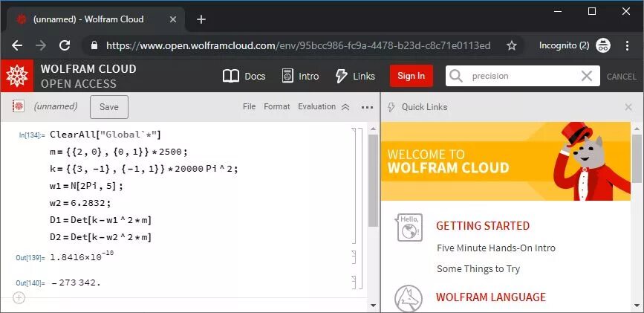Viewport: 644px width, 313px height.
Task: Click the Sign In button
Action: pyautogui.click(x=411, y=76)
